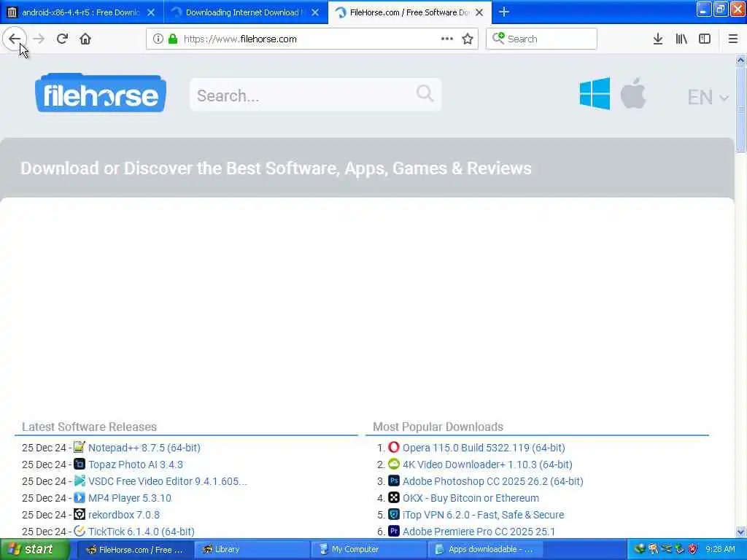Click the Opera icon in popular downloads
Image resolution: width=747 pixels, height=560 pixels.
(x=394, y=447)
